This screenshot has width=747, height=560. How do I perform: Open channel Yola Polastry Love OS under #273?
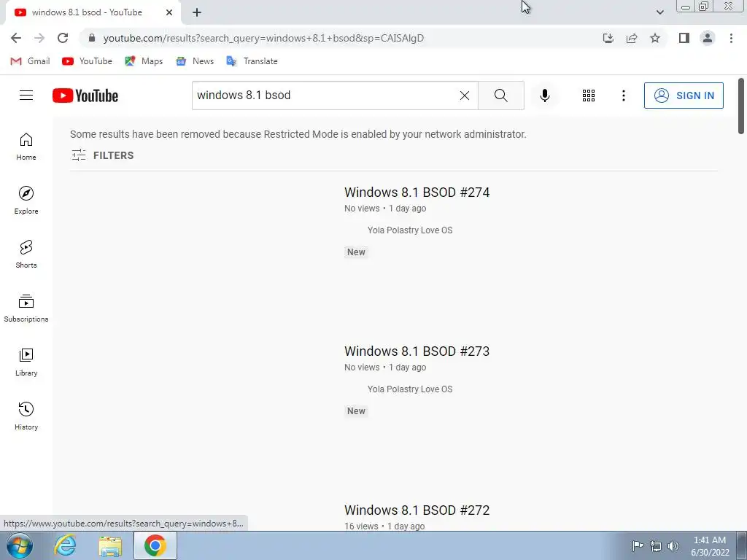(x=410, y=389)
